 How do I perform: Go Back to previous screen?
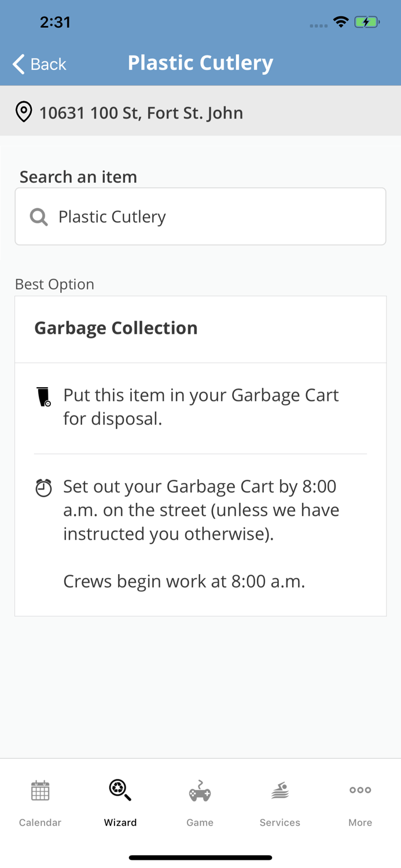coord(39,64)
